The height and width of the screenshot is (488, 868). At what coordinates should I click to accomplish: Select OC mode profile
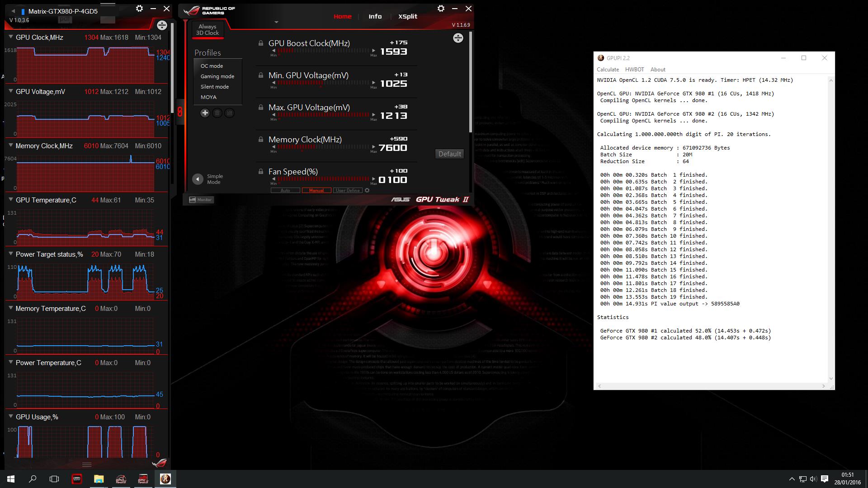(212, 66)
